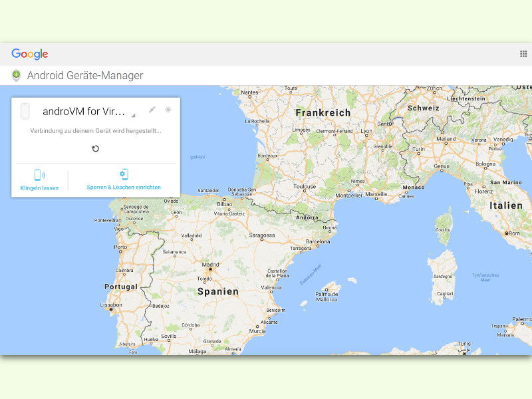Click the 'La Rochelle' label on the map
The width and height of the screenshot is (532, 399).
pyautogui.click(x=257, y=121)
